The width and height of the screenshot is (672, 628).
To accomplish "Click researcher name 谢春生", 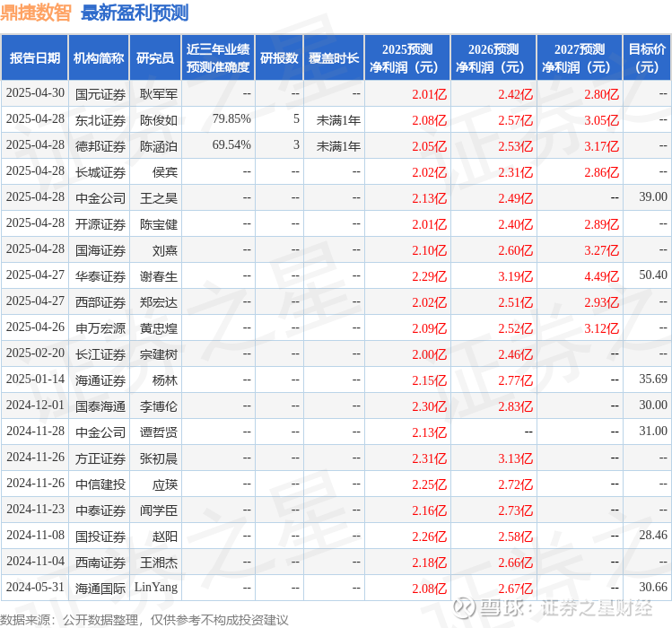I will 159,276.
